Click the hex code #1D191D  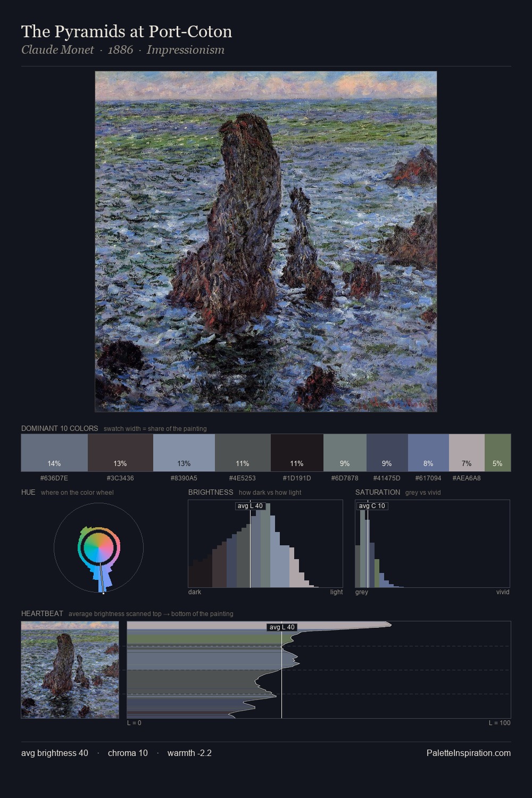297,478
